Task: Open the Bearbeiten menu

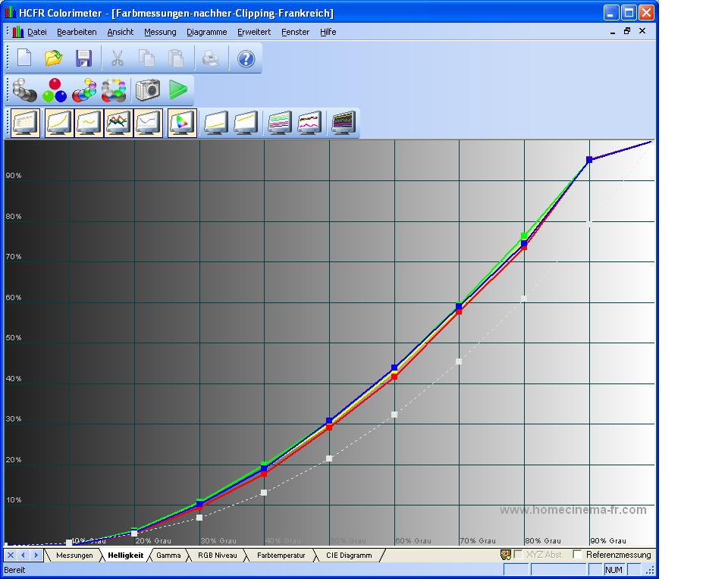Action: point(77,32)
